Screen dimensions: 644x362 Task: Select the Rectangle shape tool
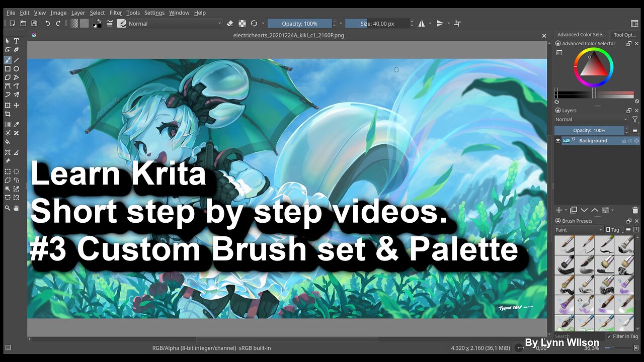click(8, 69)
